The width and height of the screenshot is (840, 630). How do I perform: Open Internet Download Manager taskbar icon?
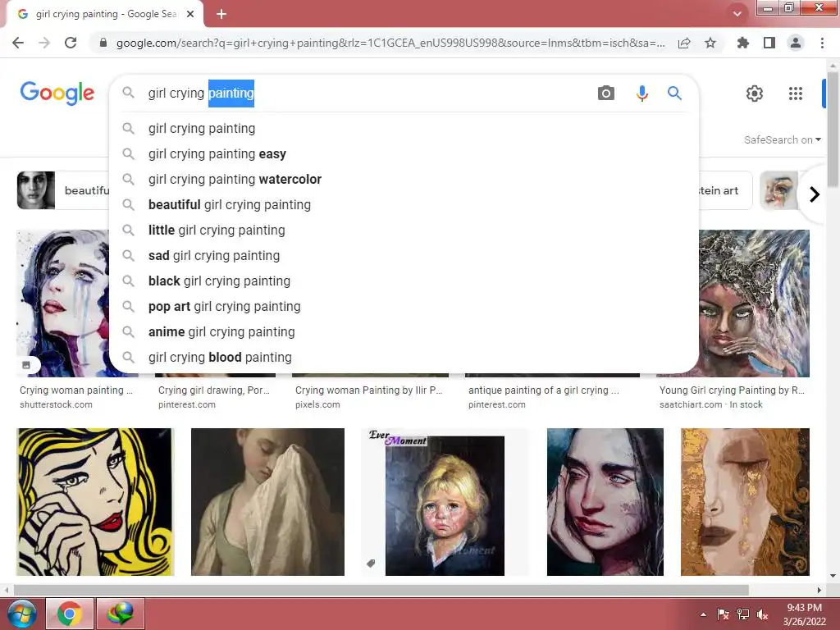pyautogui.click(x=120, y=614)
